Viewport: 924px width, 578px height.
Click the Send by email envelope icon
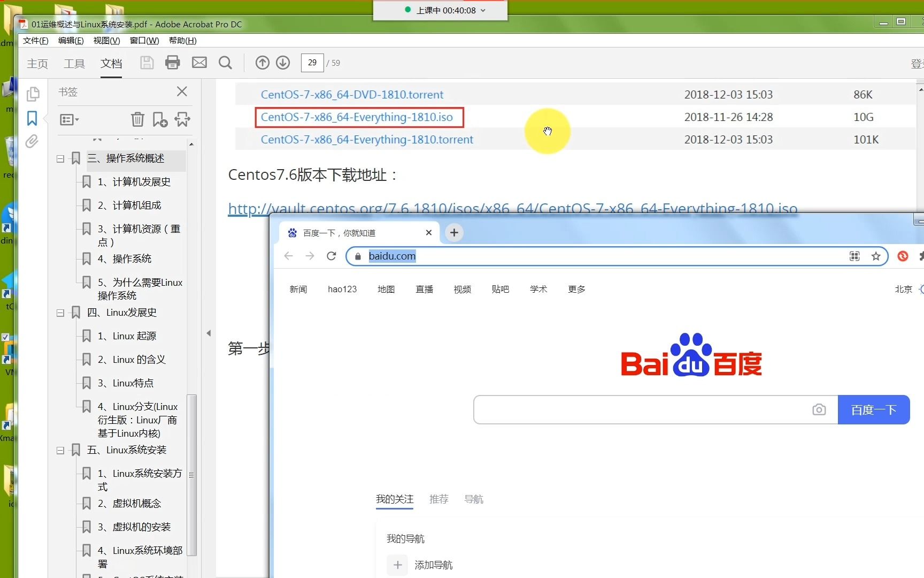[x=199, y=63]
